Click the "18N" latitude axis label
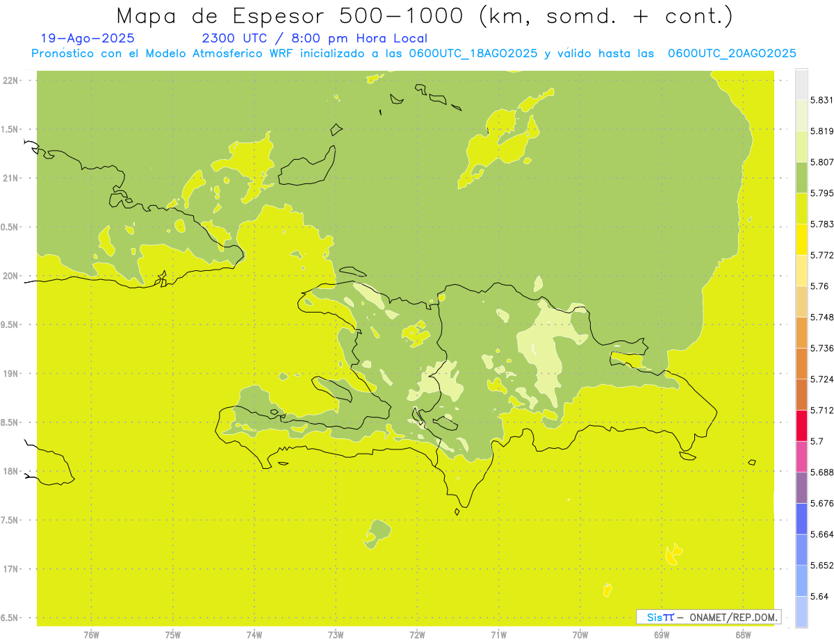834x644 pixels. coord(10,471)
